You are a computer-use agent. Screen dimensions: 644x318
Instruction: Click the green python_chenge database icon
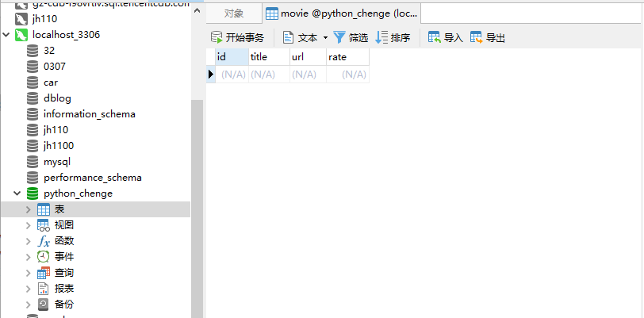click(x=33, y=193)
